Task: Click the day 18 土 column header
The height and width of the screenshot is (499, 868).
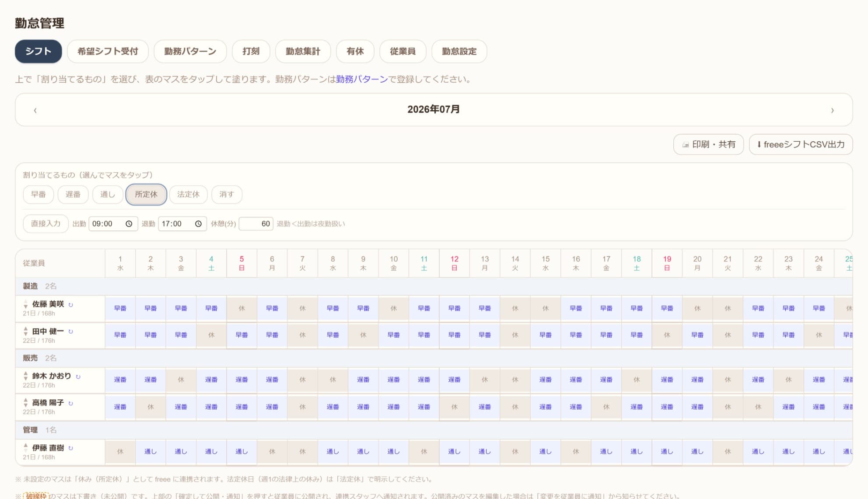Action: click(637, 263)
